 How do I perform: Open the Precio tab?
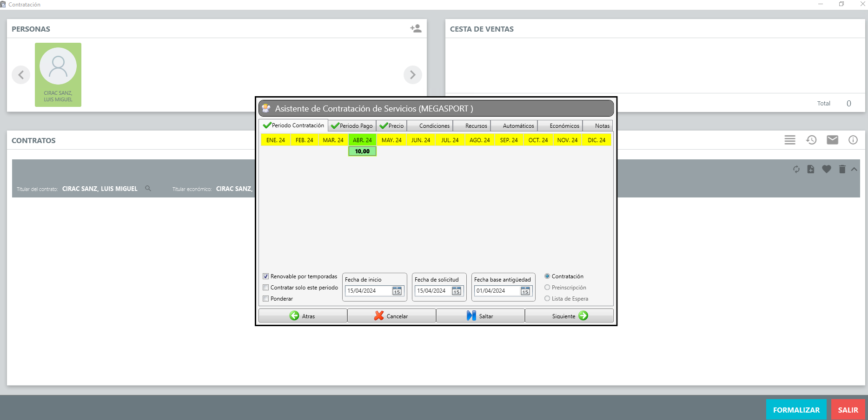pyautogui.click(x=391, y=126)
